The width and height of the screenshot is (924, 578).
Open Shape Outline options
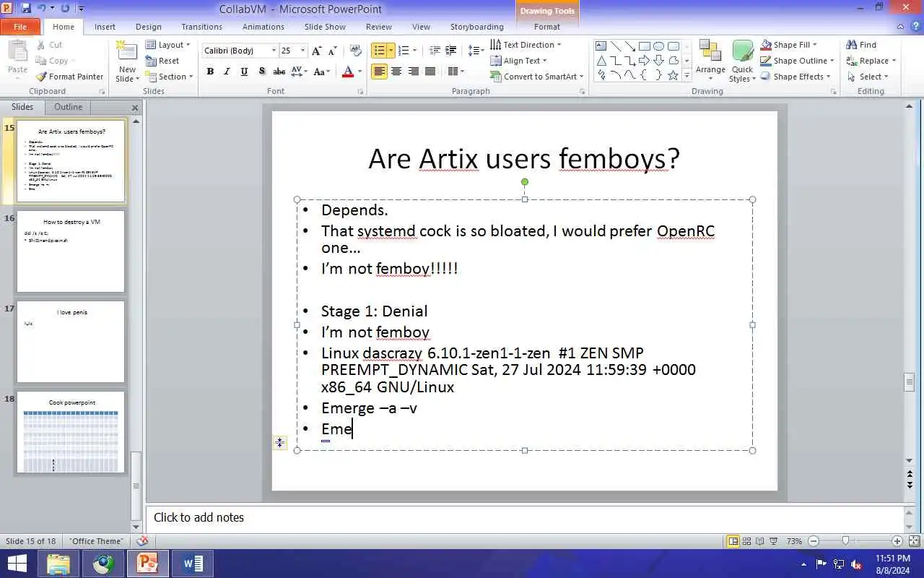tap(798, 61)
